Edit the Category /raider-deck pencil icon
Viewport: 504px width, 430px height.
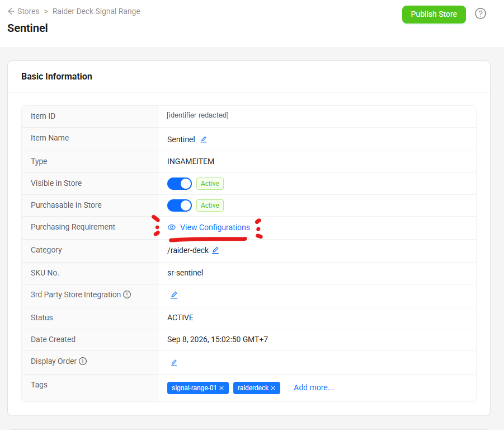pos(215,250)
